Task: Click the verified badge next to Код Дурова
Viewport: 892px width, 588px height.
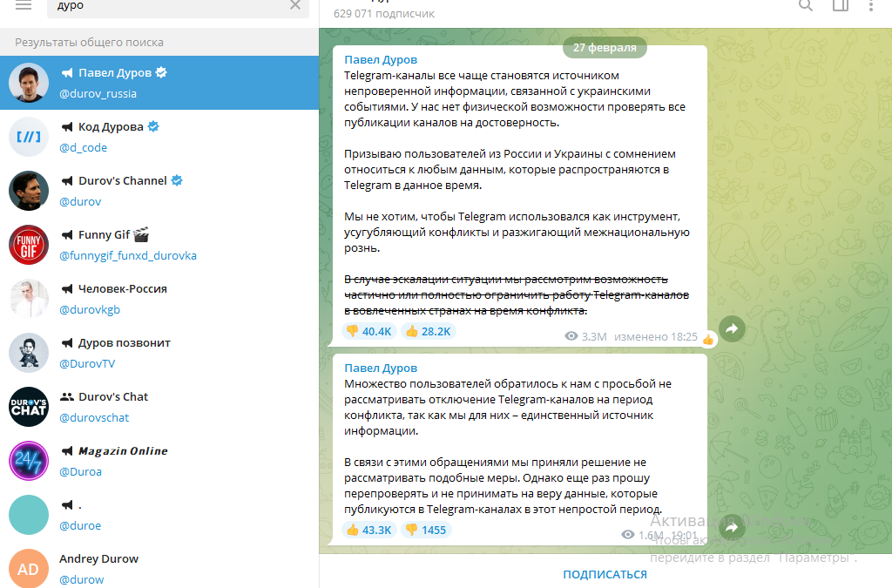Action: coord(153,126)
